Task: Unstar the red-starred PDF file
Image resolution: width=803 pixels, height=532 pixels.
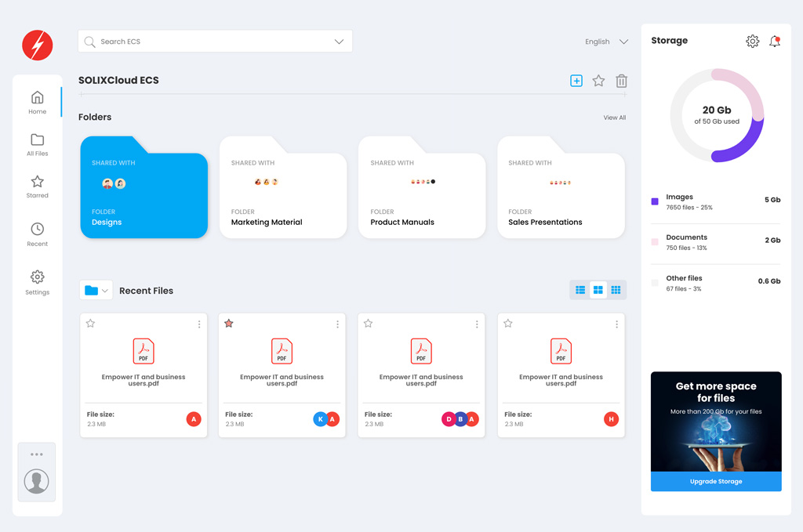Action: click(229, 324)
